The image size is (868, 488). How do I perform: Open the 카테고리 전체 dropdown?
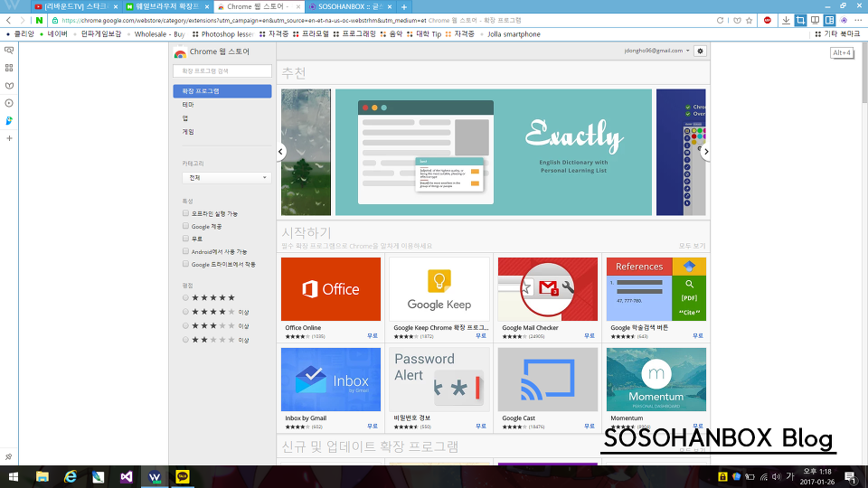tap(226, 178)
